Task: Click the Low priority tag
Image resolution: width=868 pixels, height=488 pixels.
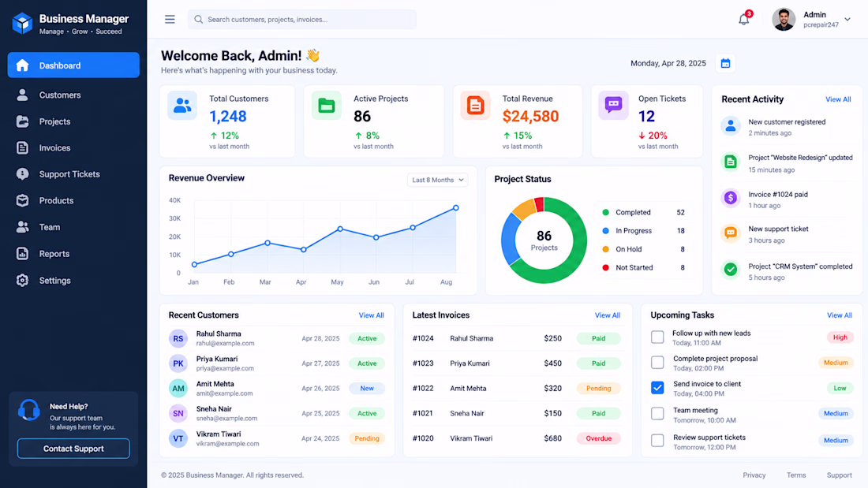Action: click(840, 389)
